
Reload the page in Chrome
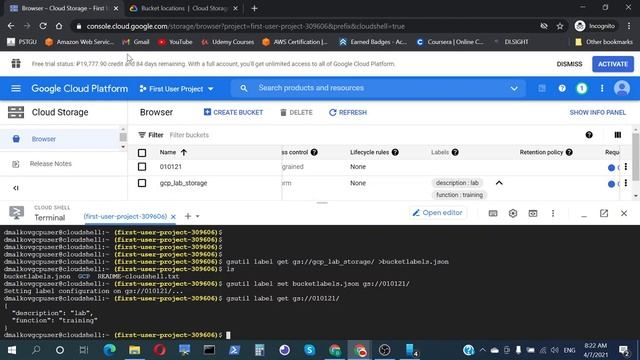point(43,26)
